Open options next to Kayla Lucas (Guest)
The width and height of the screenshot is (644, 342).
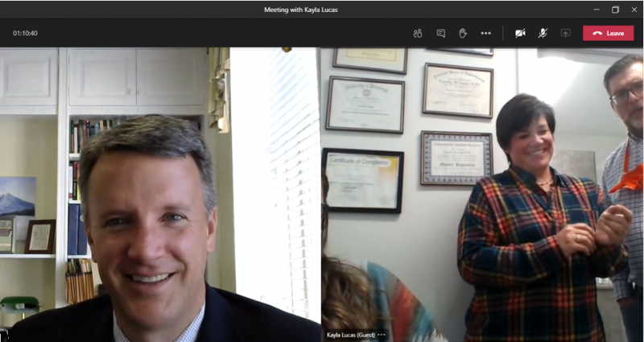tap(382, 335)
